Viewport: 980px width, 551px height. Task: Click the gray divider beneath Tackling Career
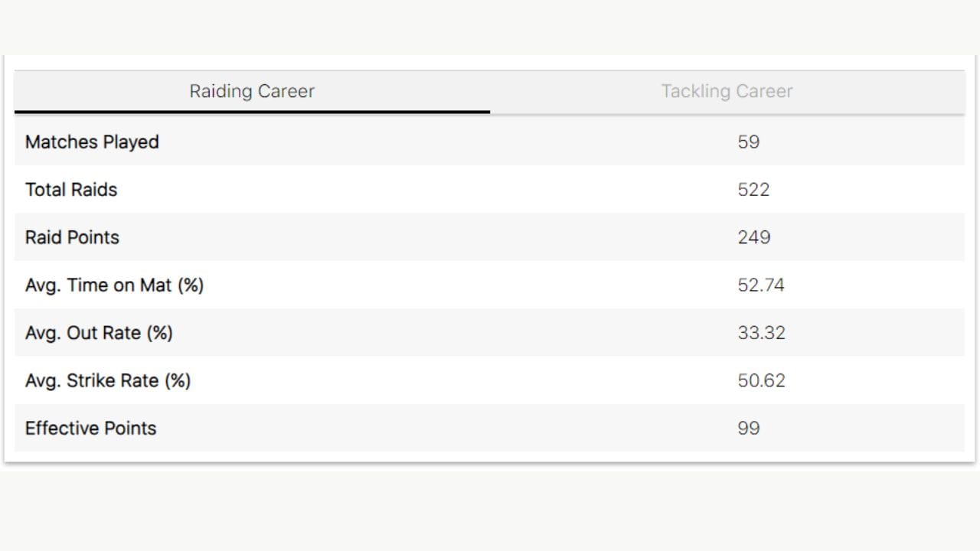(727, 114)
